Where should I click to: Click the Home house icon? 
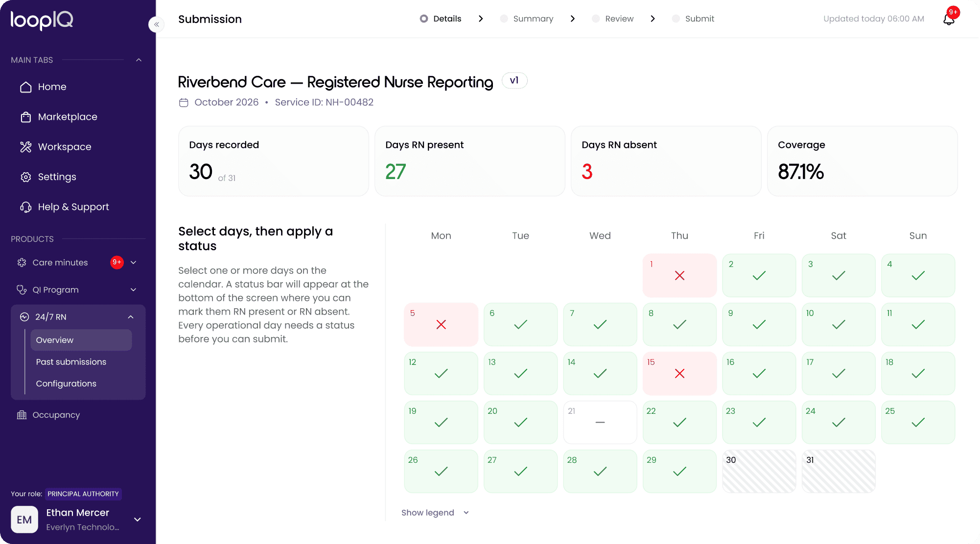[x=26, y=87]
